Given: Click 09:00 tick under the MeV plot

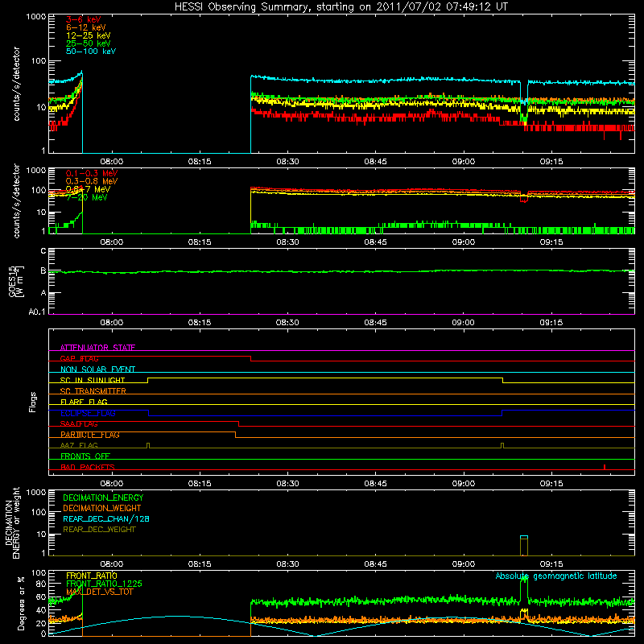Looking at the screenshot, I should pyautogui.click(x=464, y=242).
